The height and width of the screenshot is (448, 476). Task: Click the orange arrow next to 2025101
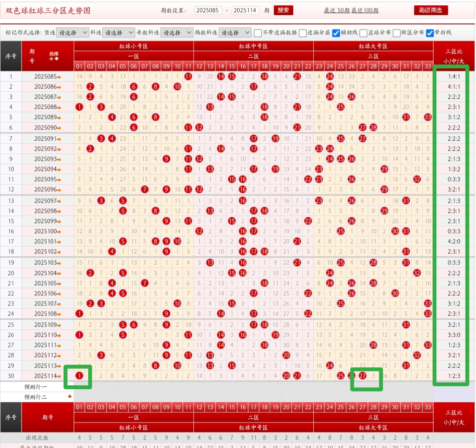point(59,242)
